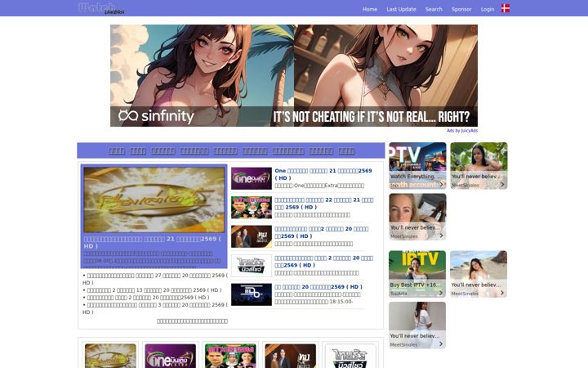Screen dimensions: 588x368
Task: Open MeetSingles ad with white dress photo
Action: click(x=417, y=325)
